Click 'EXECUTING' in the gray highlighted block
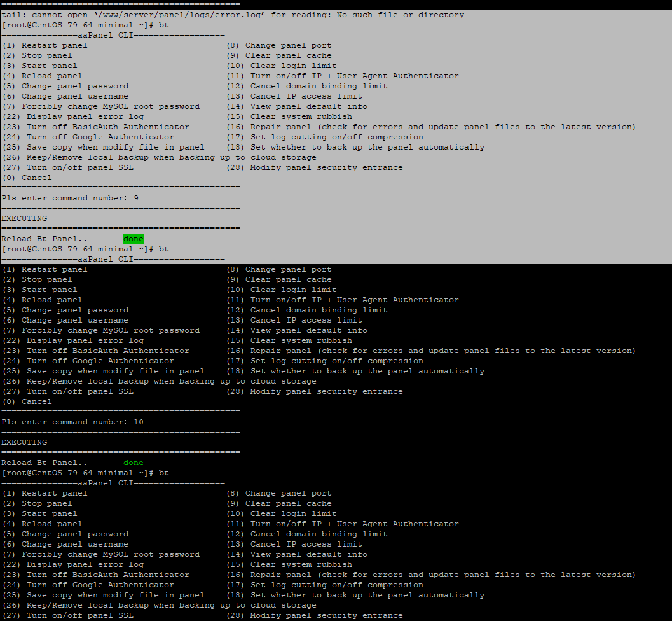Screen dimensions: 672x621 pyautogui.click(x=24, y=218)
